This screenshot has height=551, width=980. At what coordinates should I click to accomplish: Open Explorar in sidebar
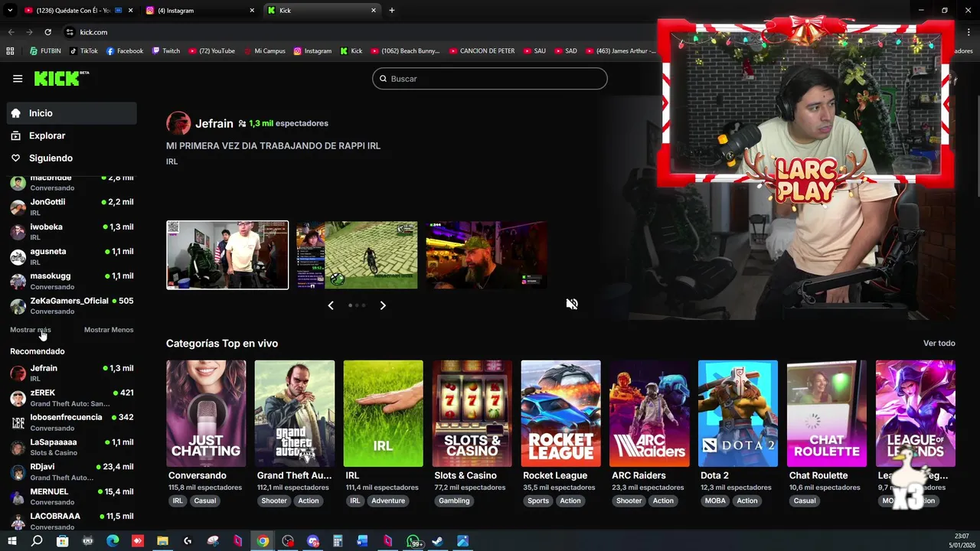click(x=72, y=135)
